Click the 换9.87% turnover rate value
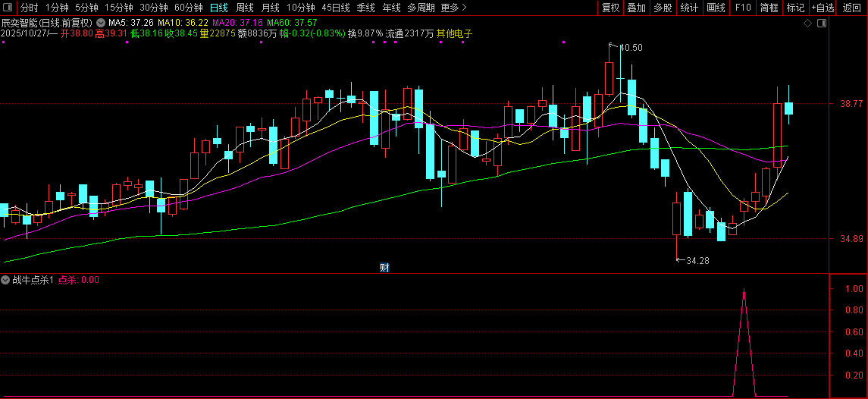868x399 pixels. [x=365, y=34]
